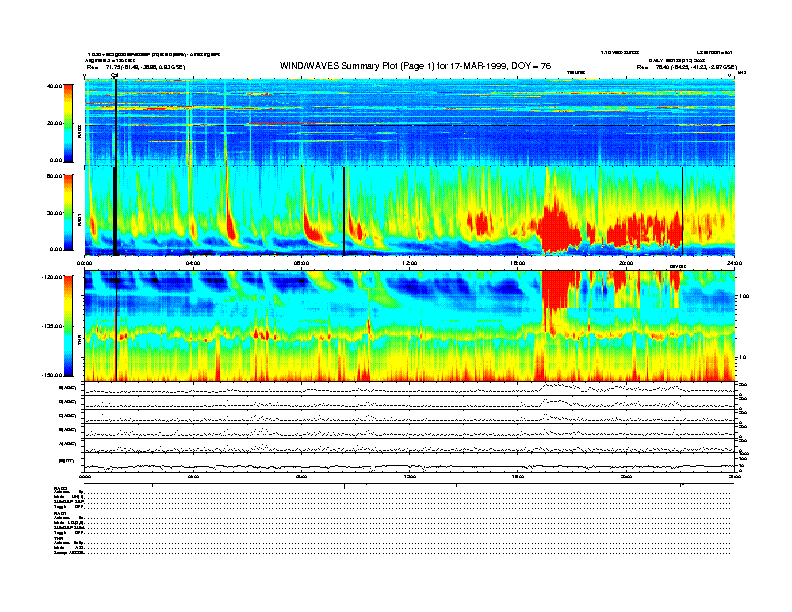Click the 40.00 label on RAD2 scale
This screenshot has width=792, height=612.
tap(55, 86)
